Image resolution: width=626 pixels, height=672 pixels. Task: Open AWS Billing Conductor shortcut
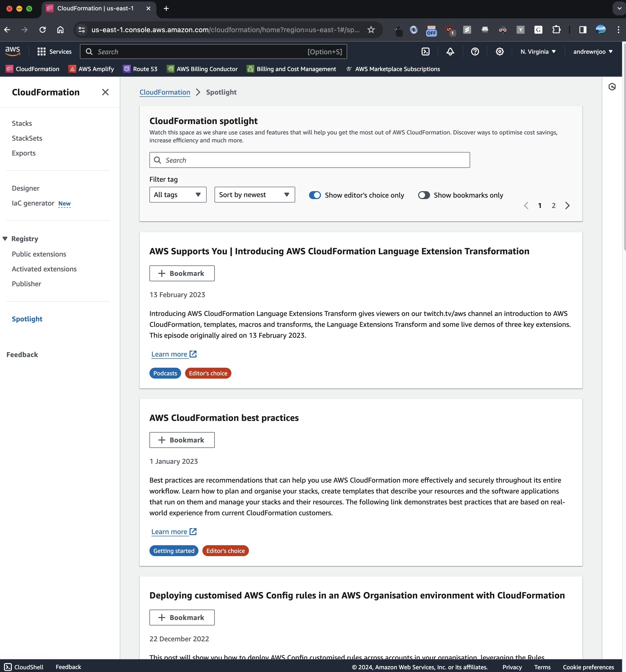202,69
